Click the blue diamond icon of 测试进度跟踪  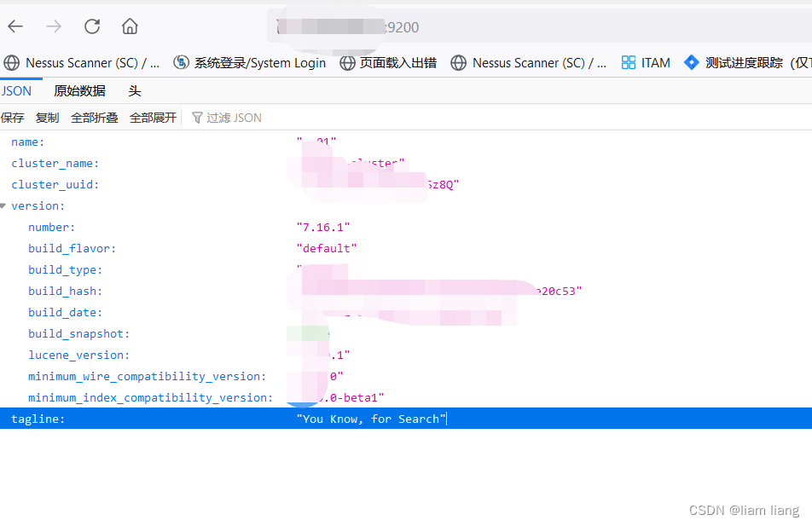692,62
